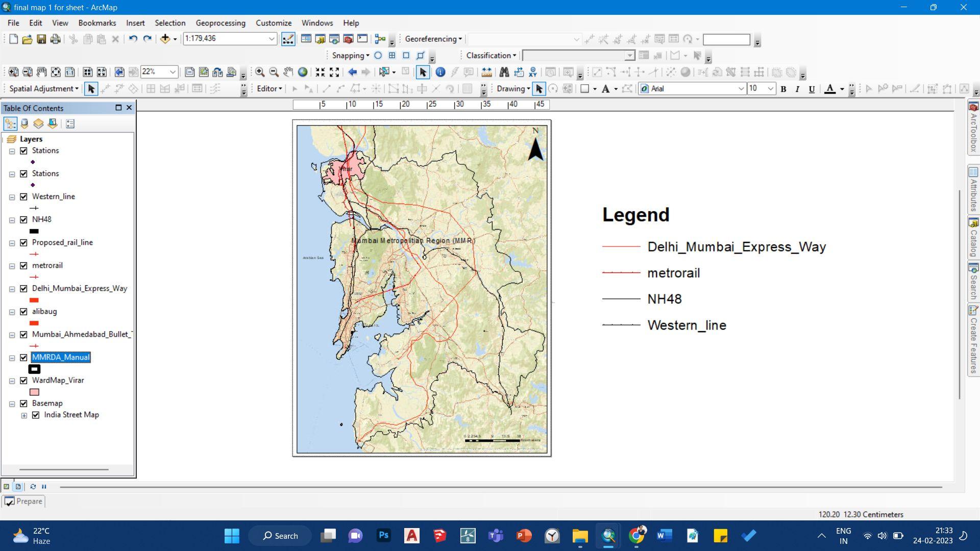980x551 pixels.
Task: Disable the India Street Map checkbox
Action: 36,415
